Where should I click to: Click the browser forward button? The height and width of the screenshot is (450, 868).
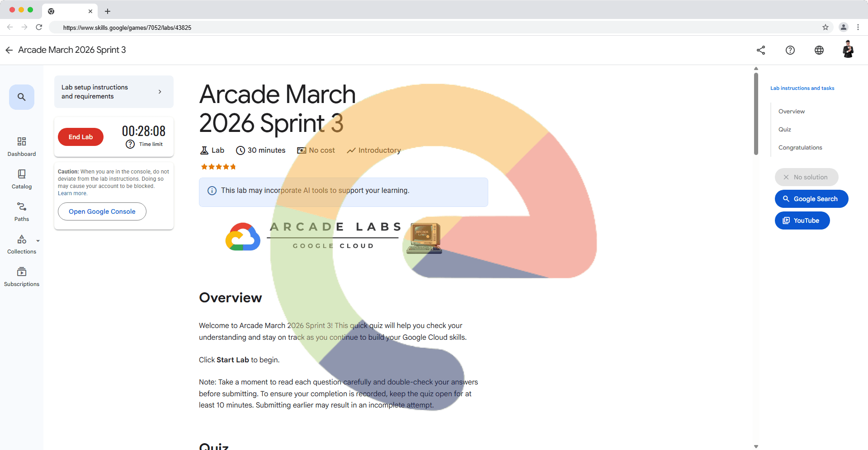click(24, 27)
